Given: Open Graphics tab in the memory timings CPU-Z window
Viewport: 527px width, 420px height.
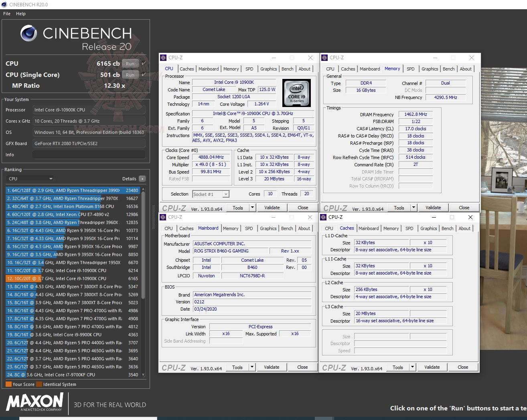Looking at the screenshot, I should click(x=430, y=69).
